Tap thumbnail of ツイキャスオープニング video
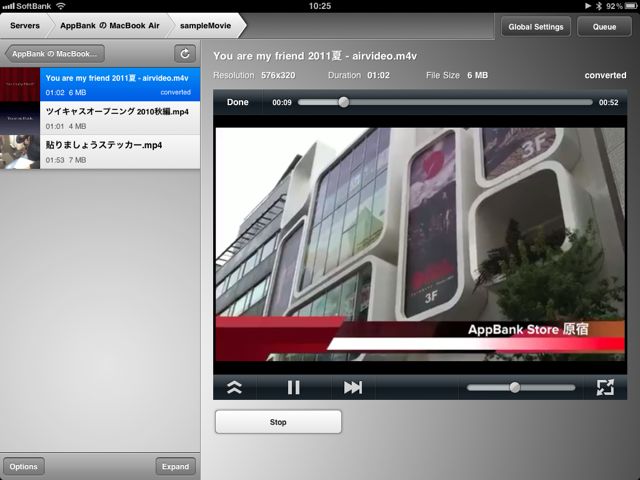This screenshot has height=480, width=640. (20, 118)
